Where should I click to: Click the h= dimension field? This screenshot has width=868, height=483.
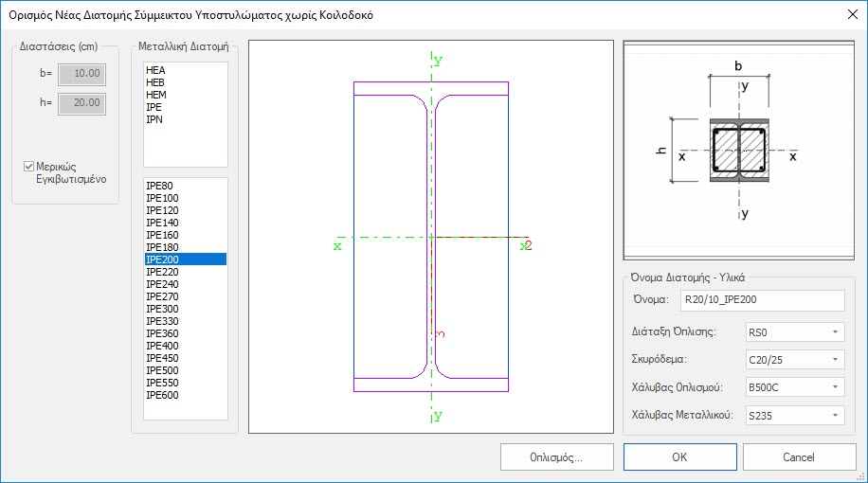81,103
